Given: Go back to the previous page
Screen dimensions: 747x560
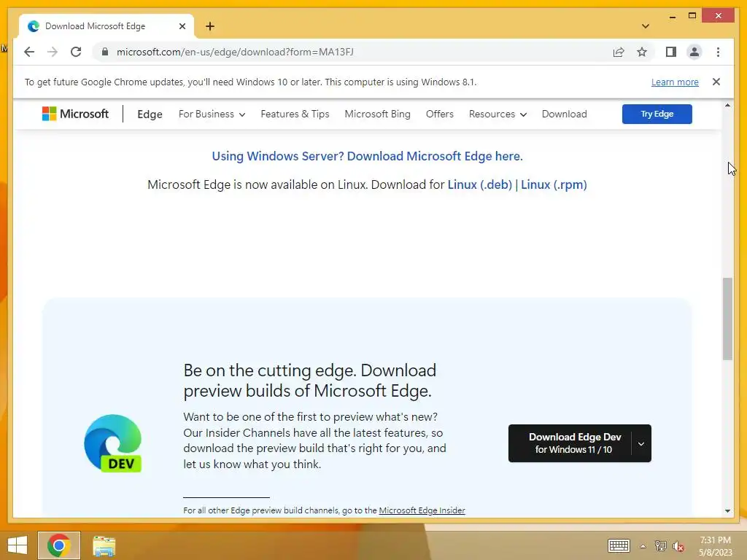Looking at the screenshot, I should tap(29, 52).
